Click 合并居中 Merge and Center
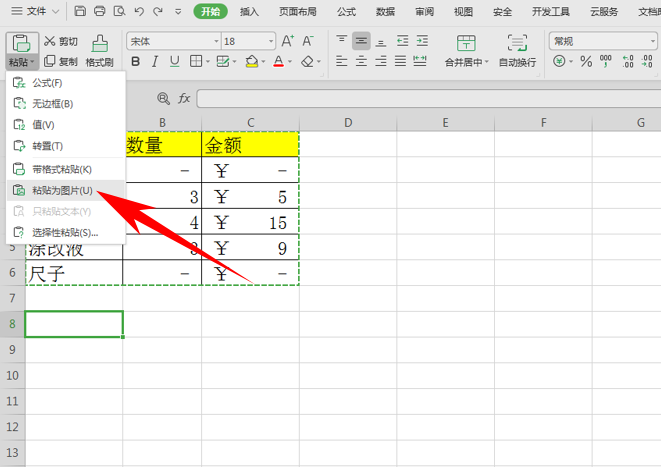661x471 pixels. (467, 51)
